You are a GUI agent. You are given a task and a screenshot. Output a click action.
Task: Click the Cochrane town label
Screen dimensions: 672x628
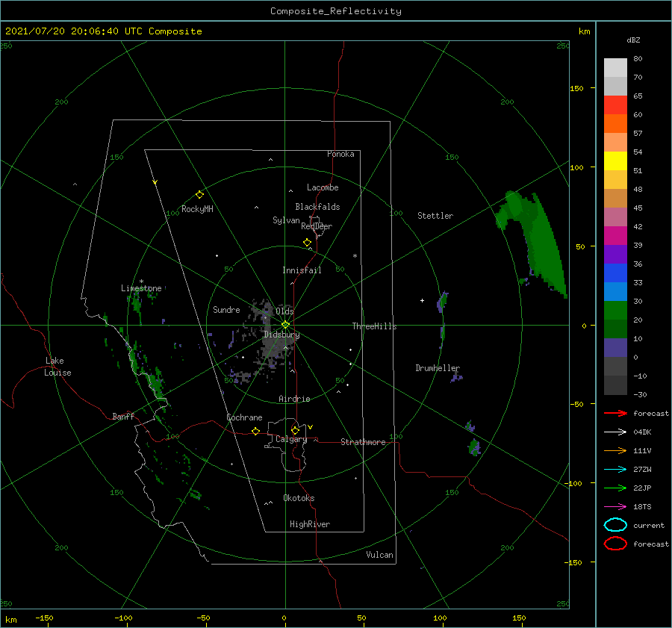click(244, 417)
